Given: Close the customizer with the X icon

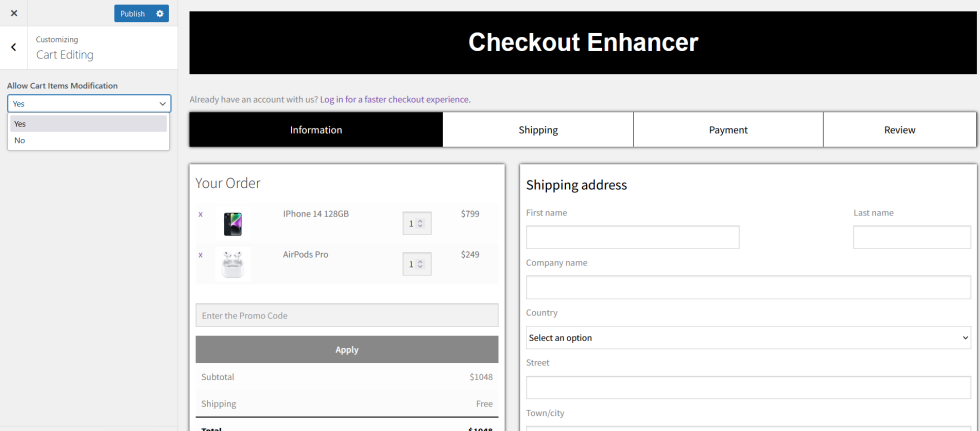Looking at the screenshot, I should [x=14, y=13].
